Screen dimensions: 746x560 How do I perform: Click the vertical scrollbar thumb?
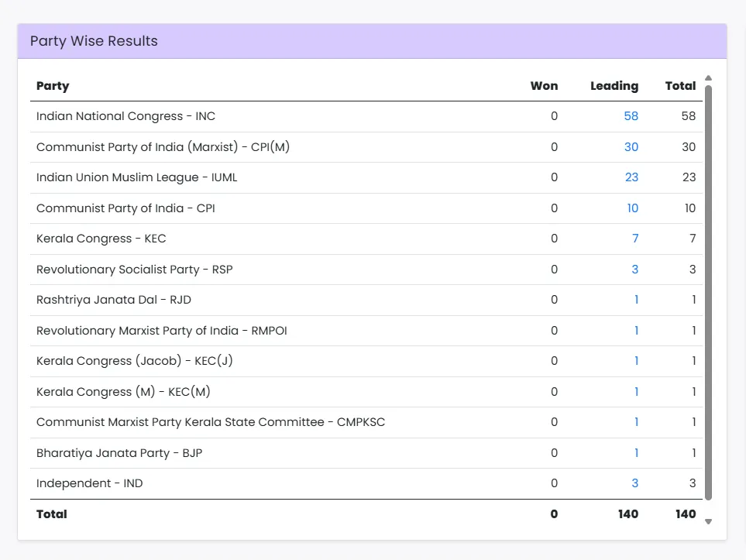tap(708, 293)
